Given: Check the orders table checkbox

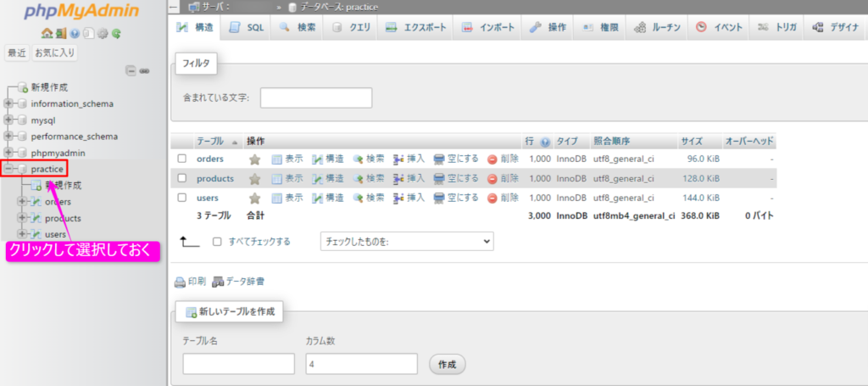Looking at the screenshot, I should [181, 159].
